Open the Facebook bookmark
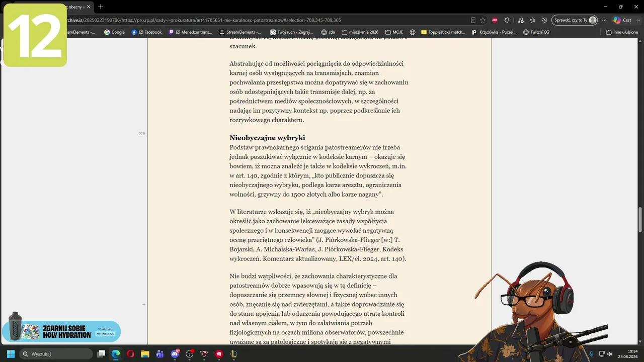This screenshot has height=362, width=644. pos(146,32)
